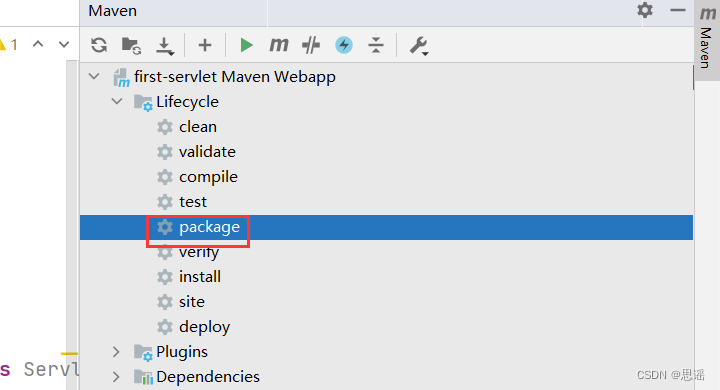This screenshot has width=720, height=390.
Task: Click the editor vertical scrollbar
Action: (x=72, y=225)
